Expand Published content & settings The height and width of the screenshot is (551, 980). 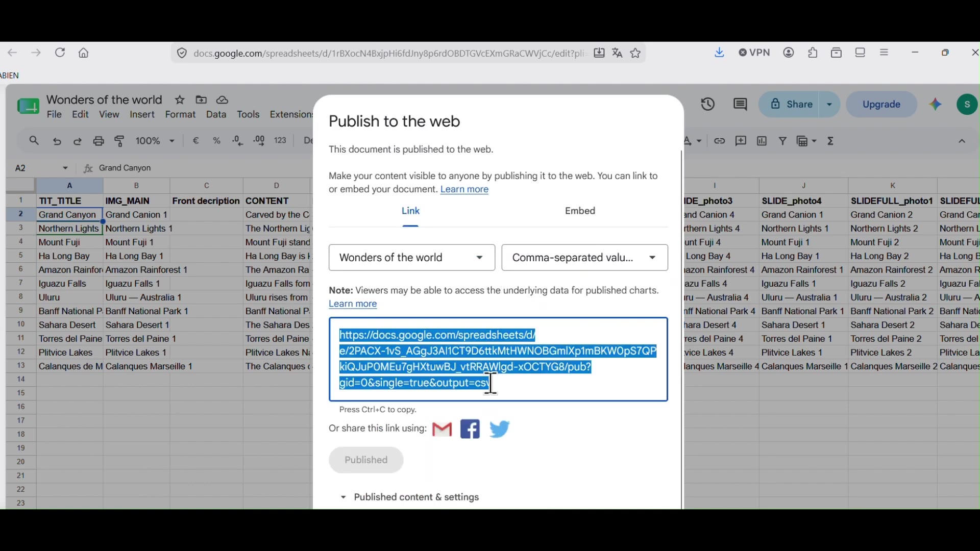pos(411,497)
